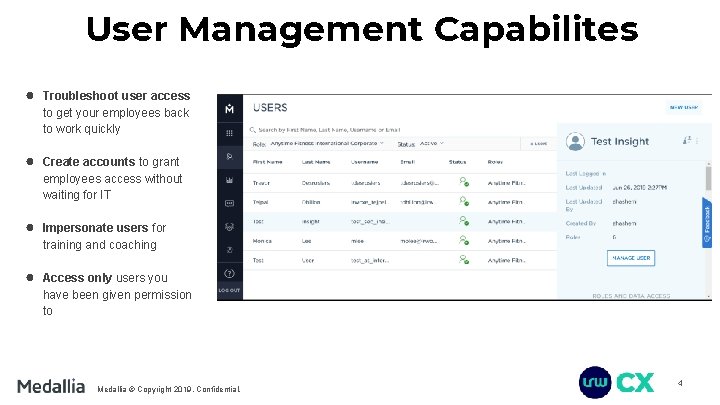This screenshot has width=720, height=405.
Task: Click the New User button
Action: [x=684, y=107]
